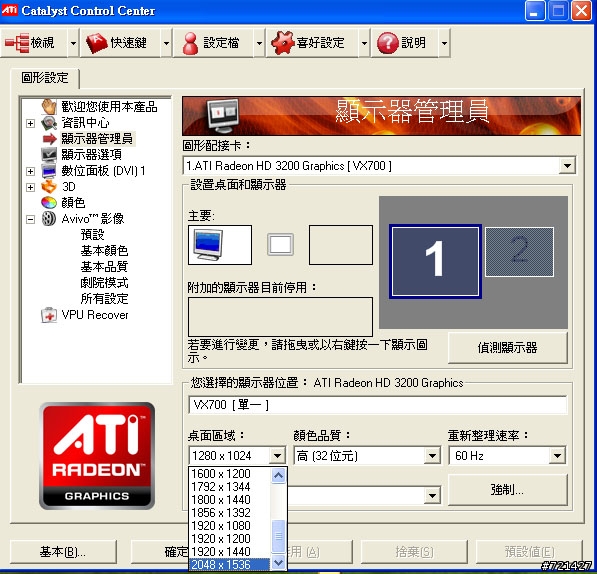This screenshot has width=597, height=574.
Task: Select 歡迎您使用本產品 in the tree
Action: tap(109, 107)
